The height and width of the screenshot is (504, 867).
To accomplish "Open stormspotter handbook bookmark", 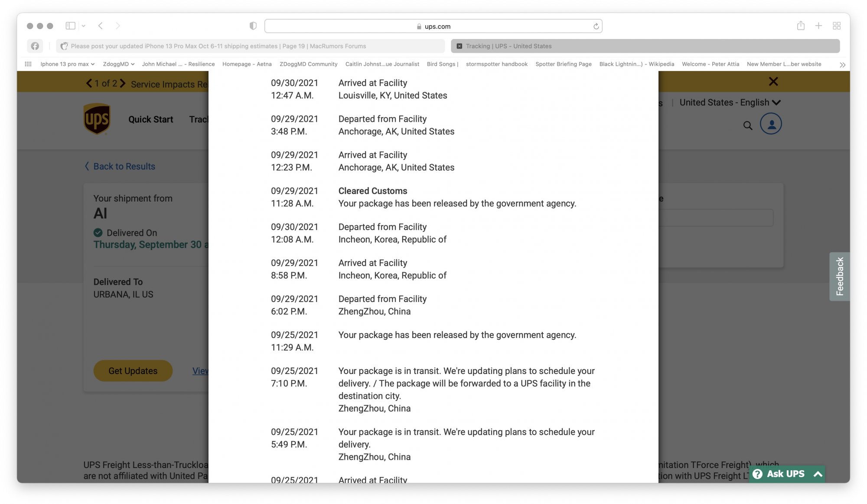I will (497, 64).
